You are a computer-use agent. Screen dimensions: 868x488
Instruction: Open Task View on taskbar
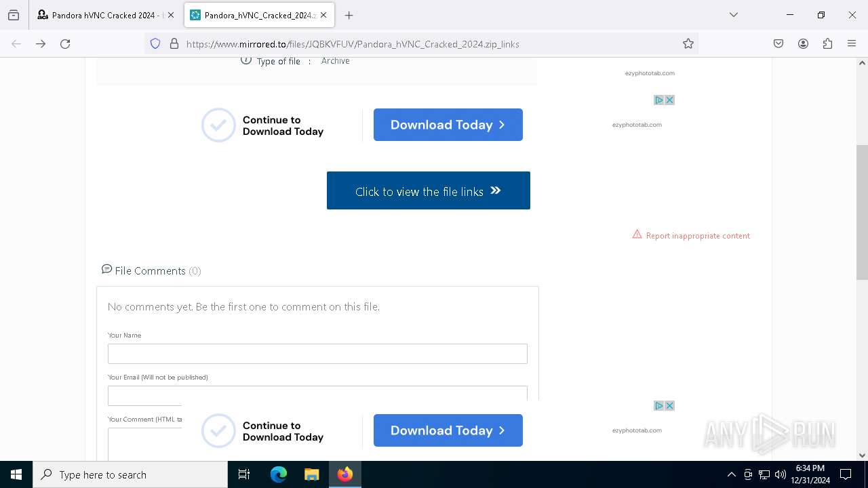(244, 474)
